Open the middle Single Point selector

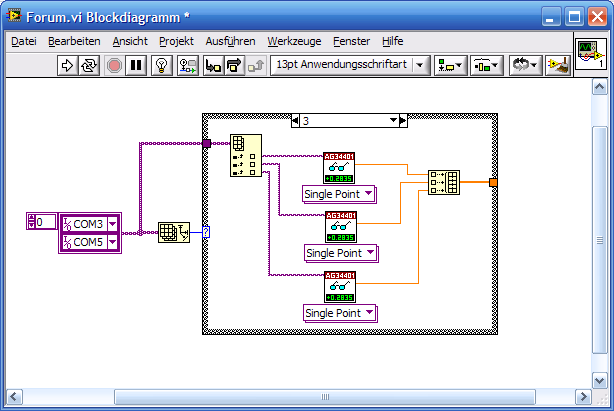coord(341,253)
